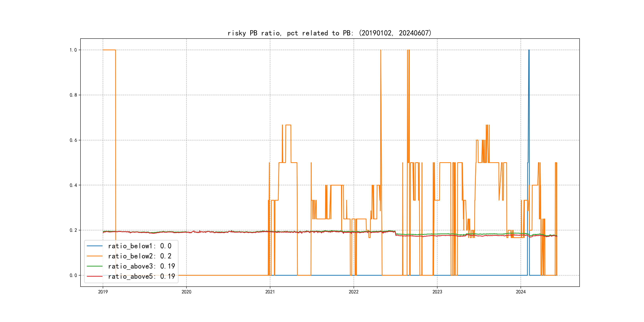Click the 2021 x-axis tick label

click(270, 292)
